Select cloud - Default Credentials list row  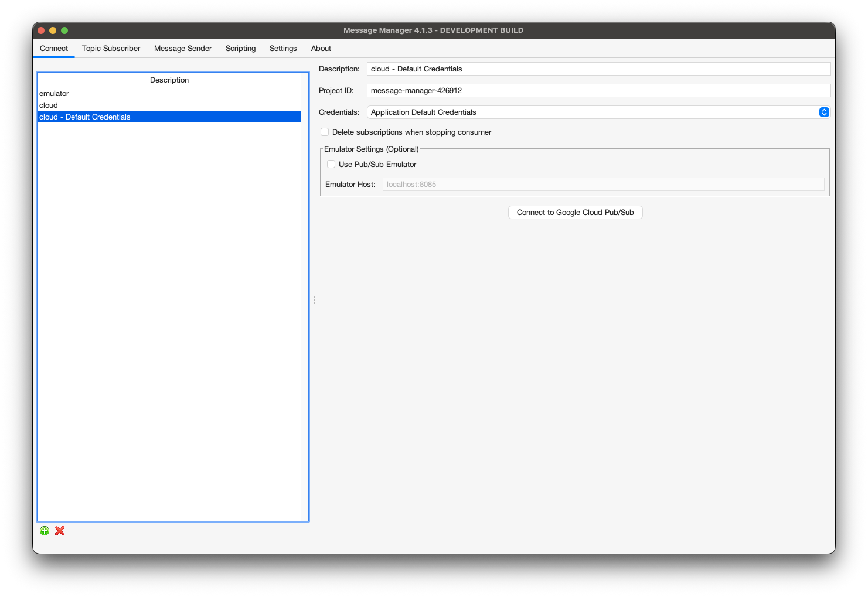[x=85, y=117]
